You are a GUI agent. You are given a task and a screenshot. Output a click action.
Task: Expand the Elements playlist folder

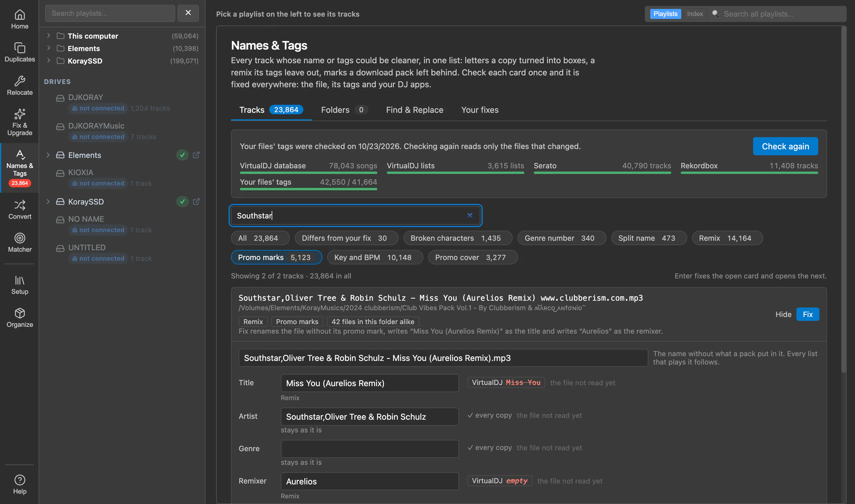pos(49,48)
